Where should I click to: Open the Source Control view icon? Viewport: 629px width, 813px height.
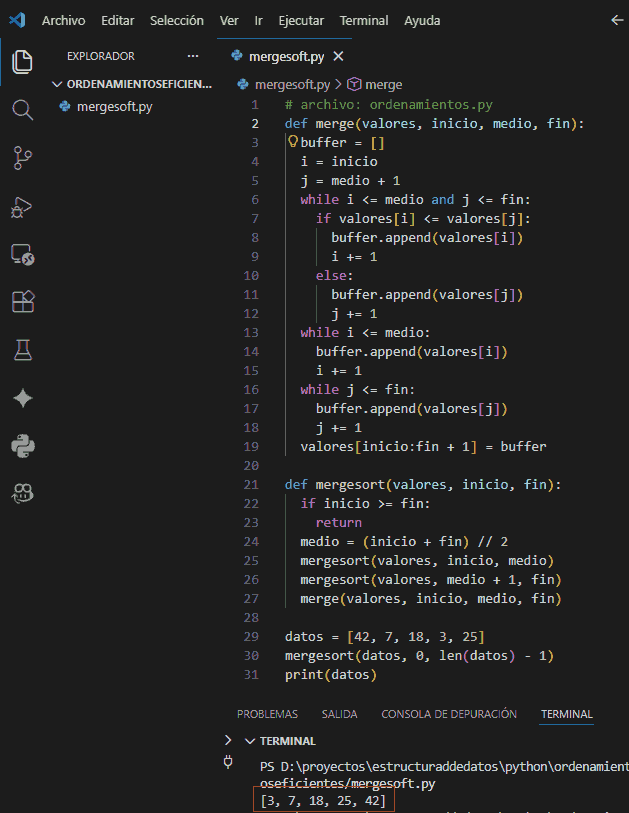pyautogui.click(x=22, y=158)
